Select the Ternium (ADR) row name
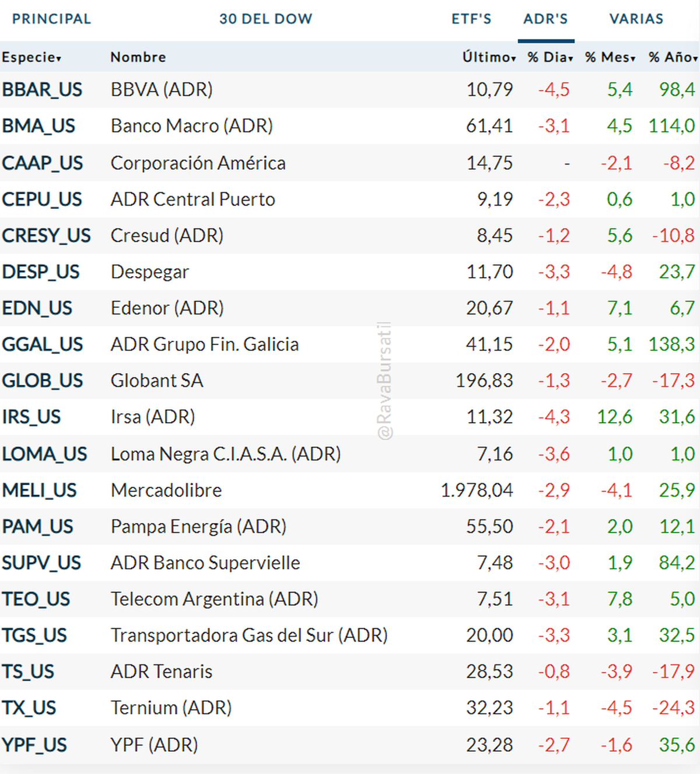The width and height of the screenshot is (700, 774). click(171, 708)
